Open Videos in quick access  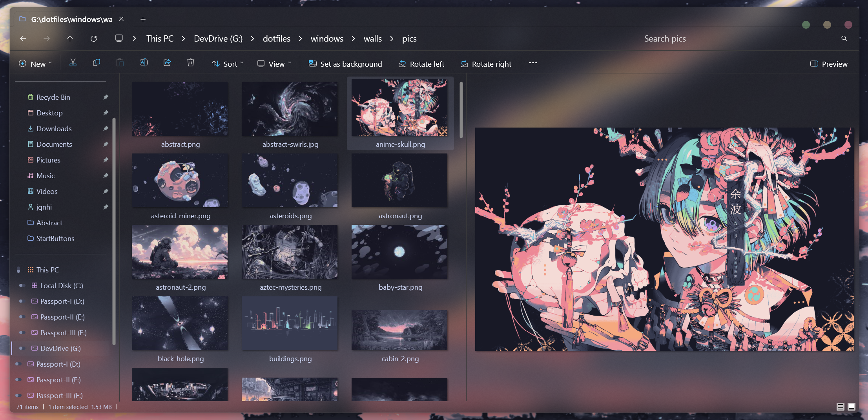click(x=47, y=192)
